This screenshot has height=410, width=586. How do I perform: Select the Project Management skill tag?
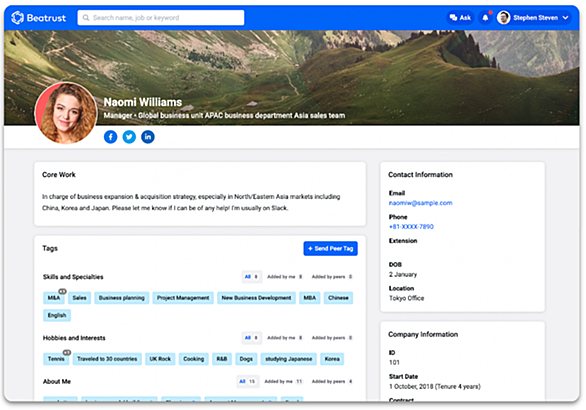183,298
